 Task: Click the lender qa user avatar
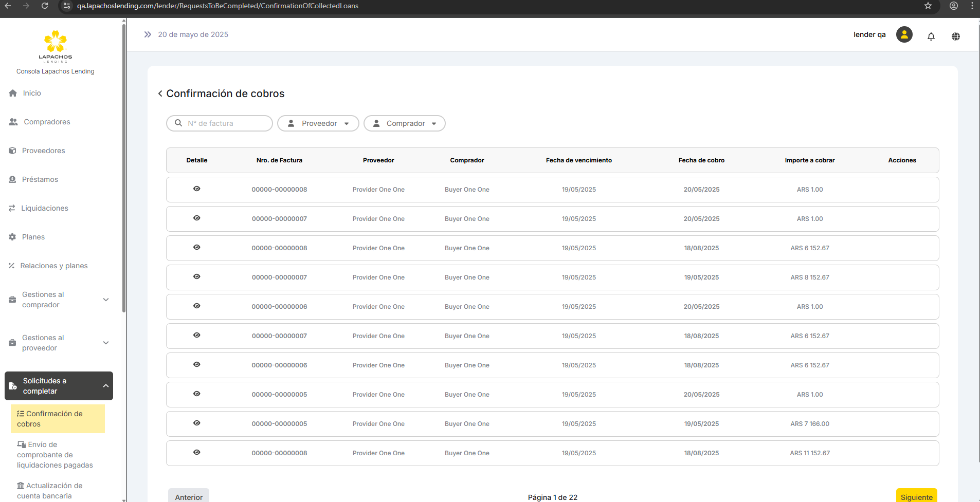click(x=904, y=34)
